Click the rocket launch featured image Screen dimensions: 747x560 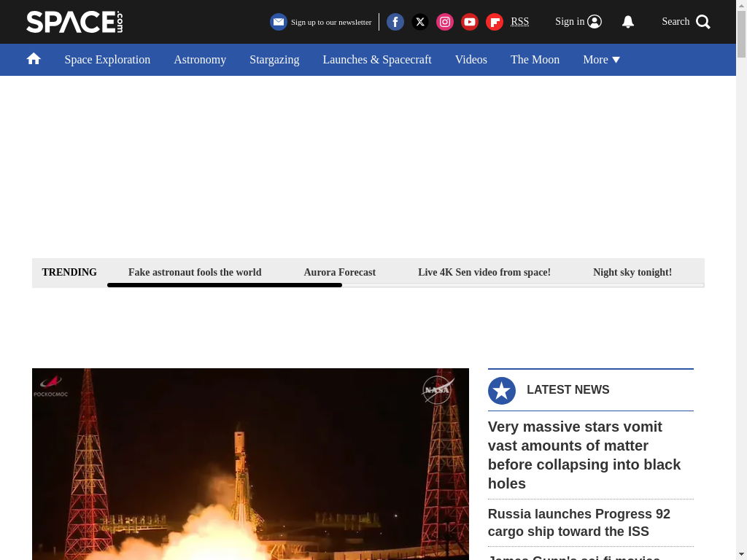tap(251, 464)
